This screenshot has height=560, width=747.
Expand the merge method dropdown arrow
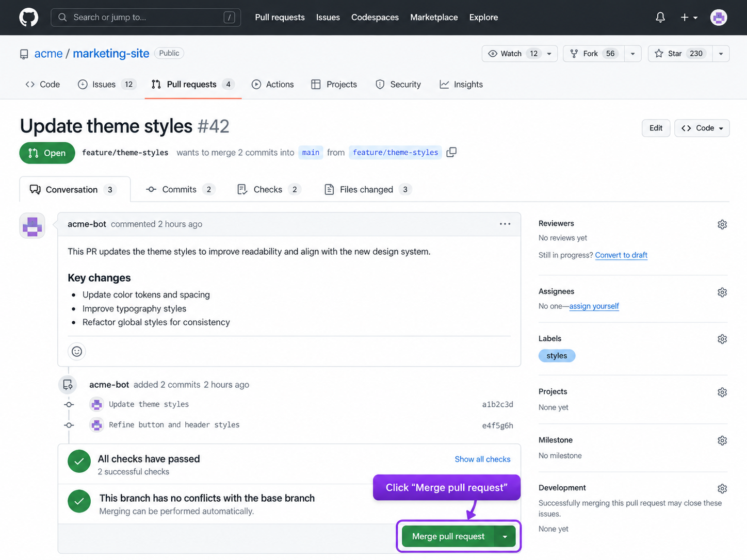point(505,536)
